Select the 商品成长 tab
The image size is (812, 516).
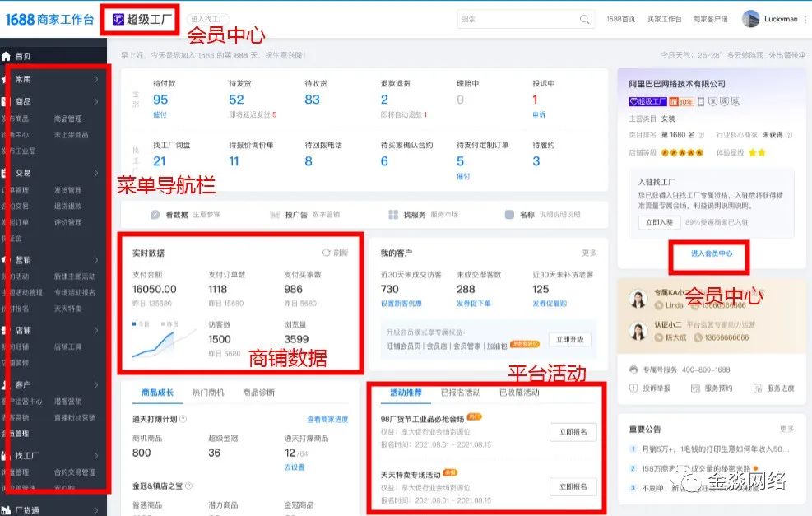click(x=157, y=393)
